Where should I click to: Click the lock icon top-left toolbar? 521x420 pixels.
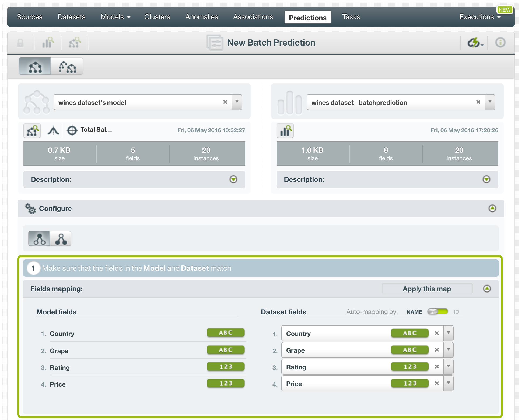click(20, 42)
